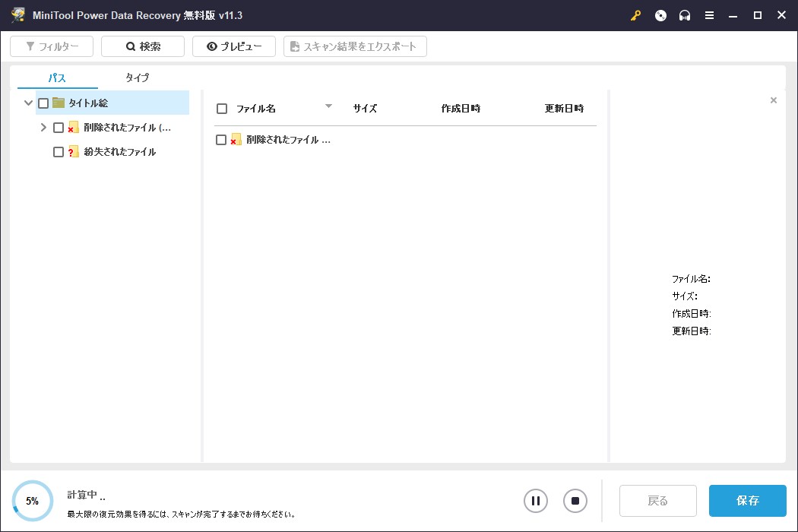Tick the 紛失されたファイル checkbox
This screenshot has height=532, width=798.
pos(59,152)
